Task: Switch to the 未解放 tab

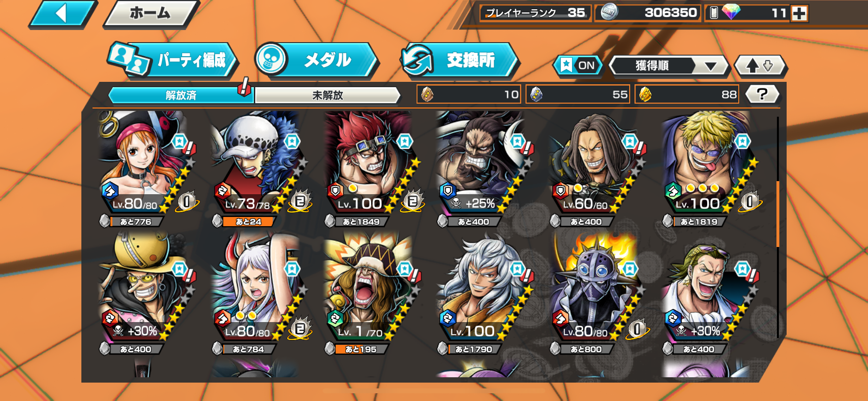Action: coord(327,95)
